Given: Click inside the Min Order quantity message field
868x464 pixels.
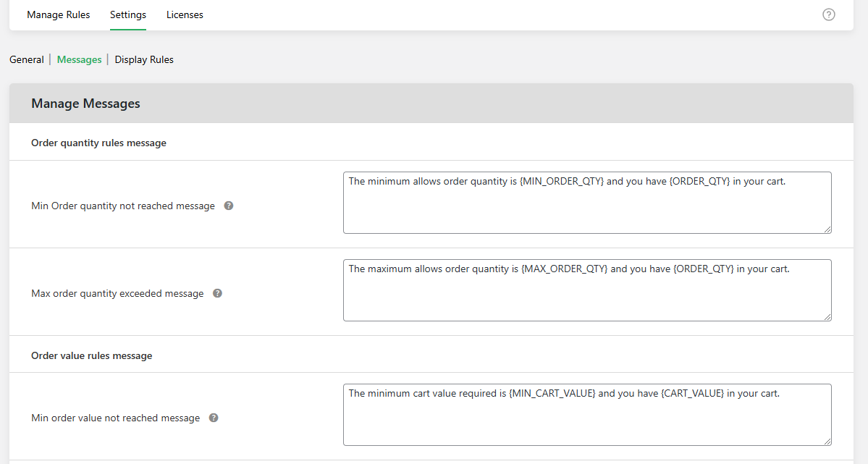Looking at the screenshot, I should click(x=586, y=203).
